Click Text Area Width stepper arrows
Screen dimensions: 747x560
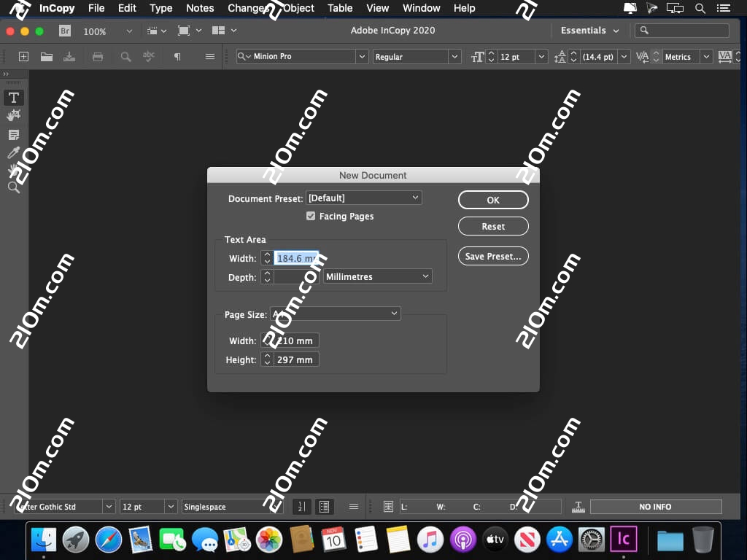click(267, 258)
